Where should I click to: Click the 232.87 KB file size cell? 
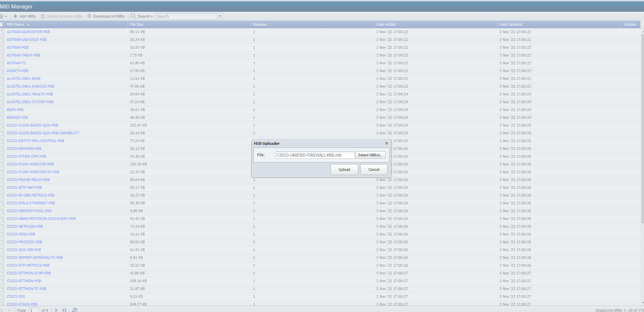[138, 125]
